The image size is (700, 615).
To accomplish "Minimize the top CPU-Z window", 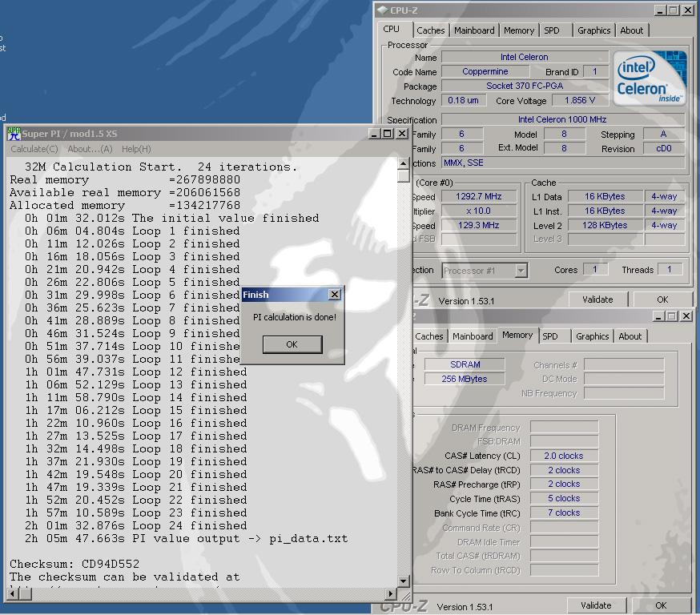I will 660,10.
